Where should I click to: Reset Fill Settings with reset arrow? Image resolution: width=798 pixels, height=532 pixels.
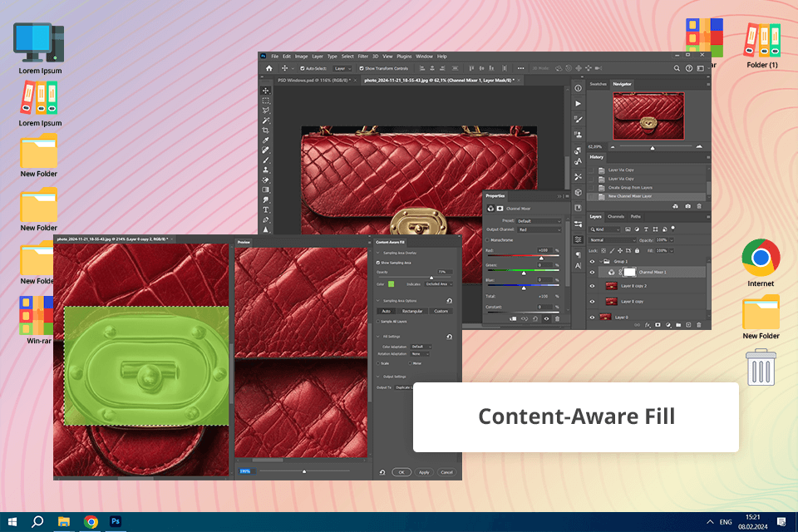450,337
